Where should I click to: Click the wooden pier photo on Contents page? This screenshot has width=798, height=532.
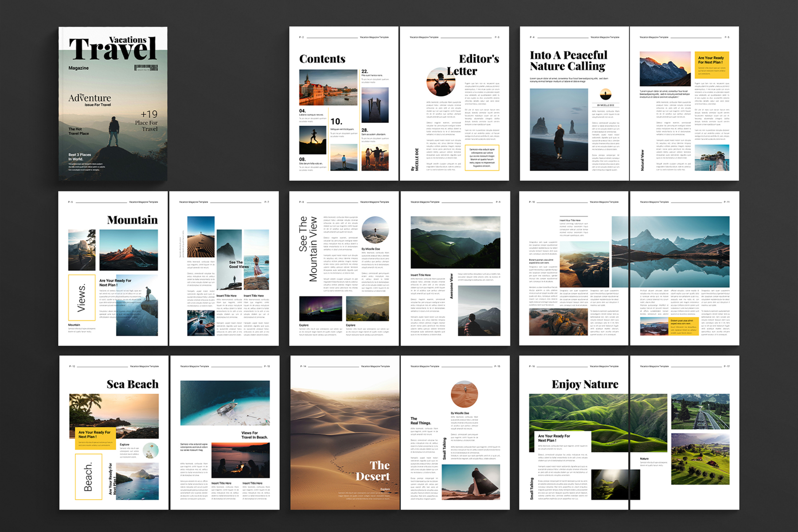point(375,105)
